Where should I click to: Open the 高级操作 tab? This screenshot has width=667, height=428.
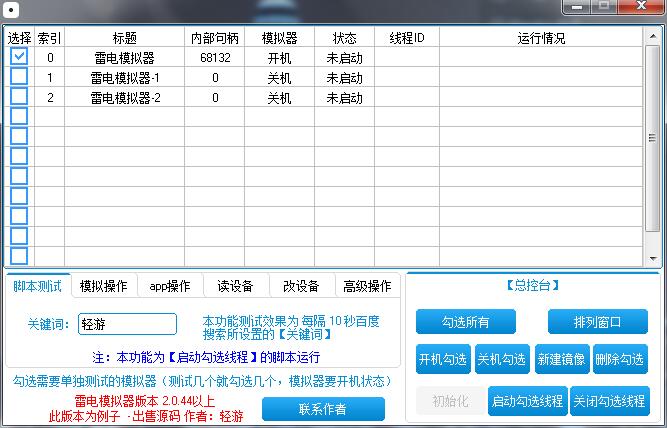pos(368,286)
